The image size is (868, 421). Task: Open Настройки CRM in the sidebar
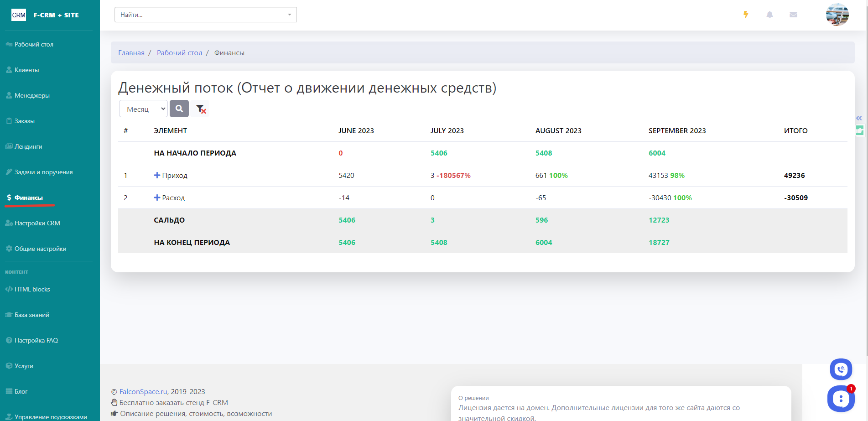(37, 223)
